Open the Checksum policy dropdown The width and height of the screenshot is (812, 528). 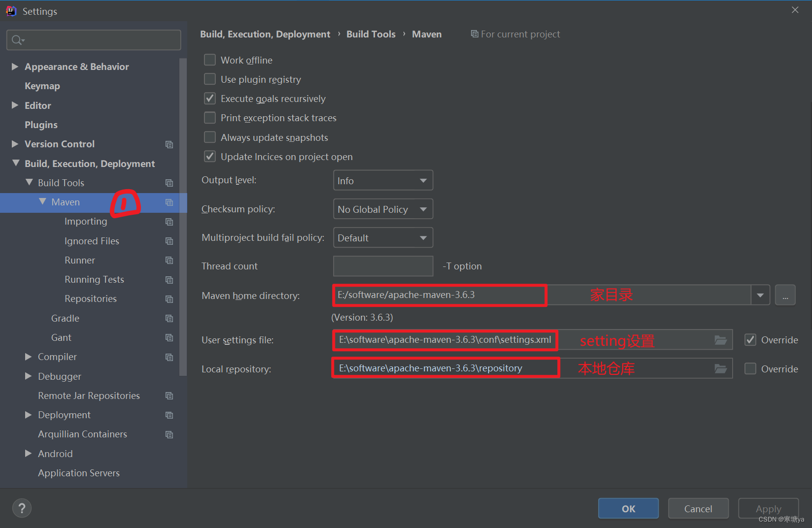pyautogui.click(x=383, y=209)
